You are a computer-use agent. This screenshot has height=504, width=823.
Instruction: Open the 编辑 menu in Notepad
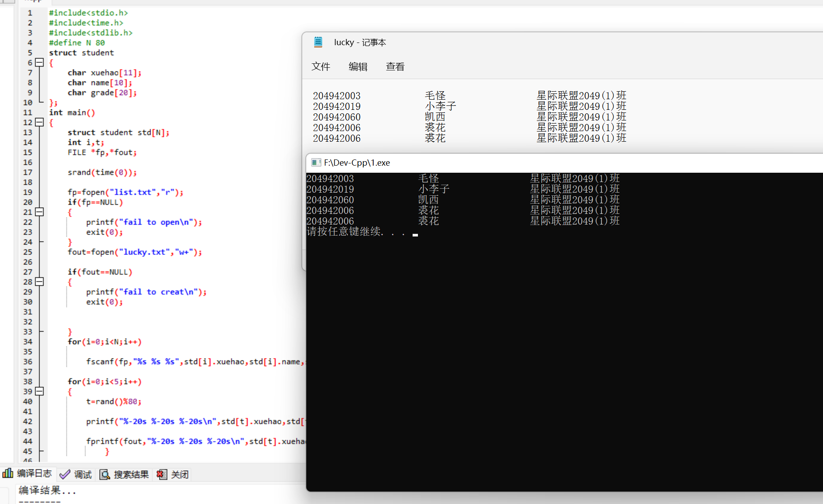coord(358,66)
